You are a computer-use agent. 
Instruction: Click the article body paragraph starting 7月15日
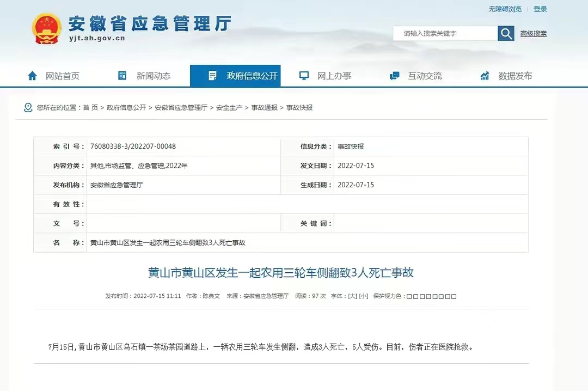click(x=261, y=347)
